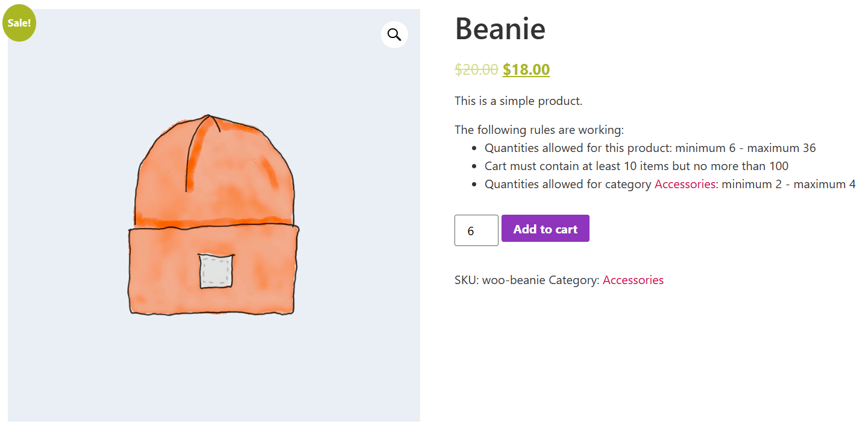This screenshot has width=868, height=430.
Task: Click the 'SKU:' label
Action: pyautogui.click(x=467, y=280)
